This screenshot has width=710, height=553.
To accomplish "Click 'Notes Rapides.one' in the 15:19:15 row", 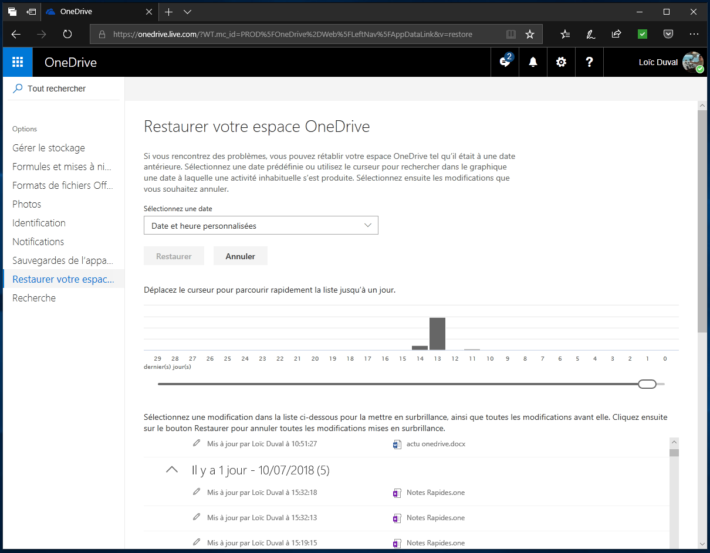I will tap(436, 543).
